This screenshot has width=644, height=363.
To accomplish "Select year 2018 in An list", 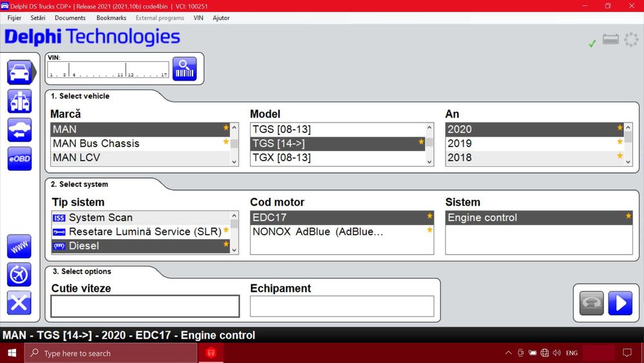I will tap(535, 157).
